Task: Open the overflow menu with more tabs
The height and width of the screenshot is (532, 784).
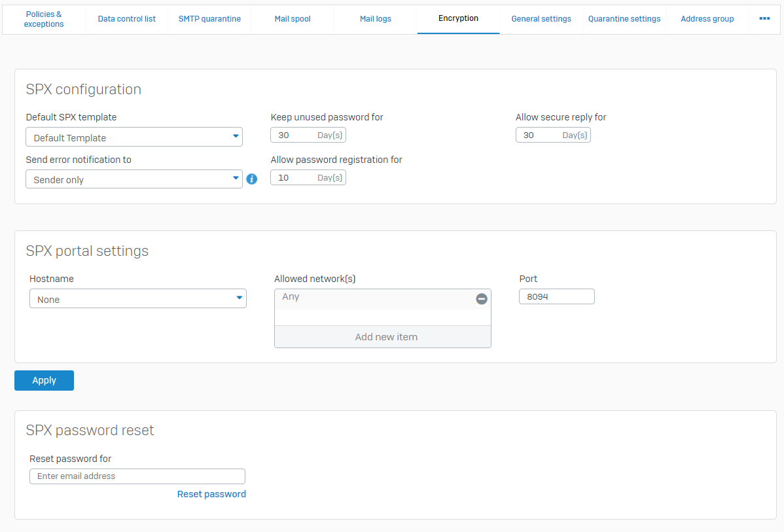Action: click(764, 19)
